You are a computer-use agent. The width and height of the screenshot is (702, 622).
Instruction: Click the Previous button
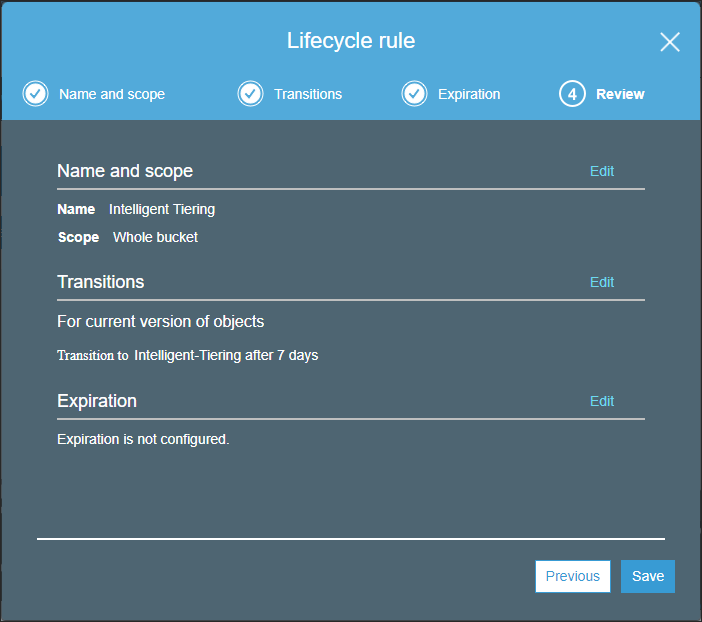pos(573,576)
